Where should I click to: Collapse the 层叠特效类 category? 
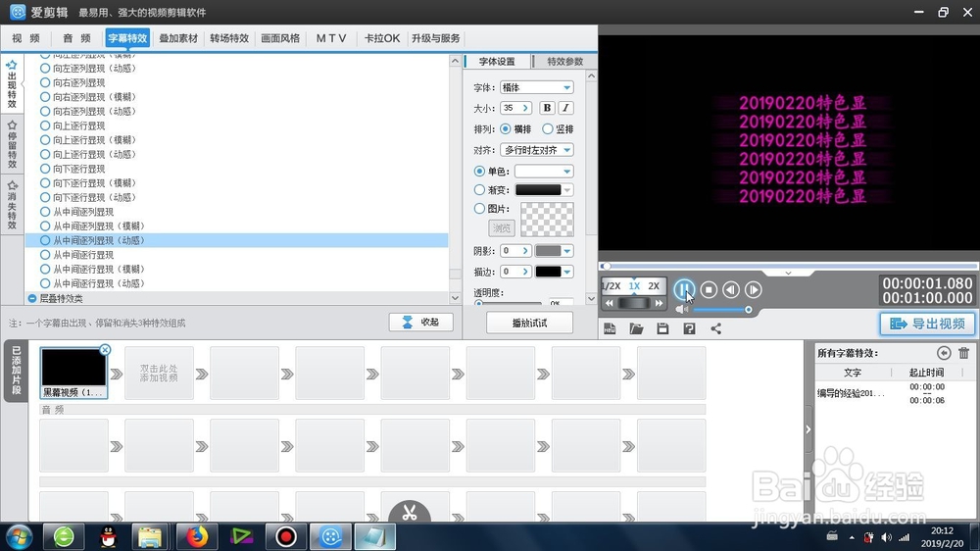tap(32, 298)
